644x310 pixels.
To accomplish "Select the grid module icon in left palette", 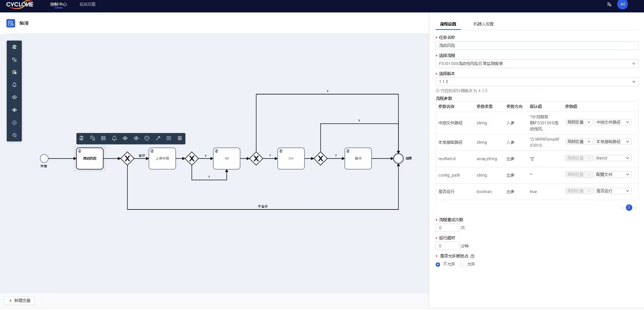I will 14,72.
